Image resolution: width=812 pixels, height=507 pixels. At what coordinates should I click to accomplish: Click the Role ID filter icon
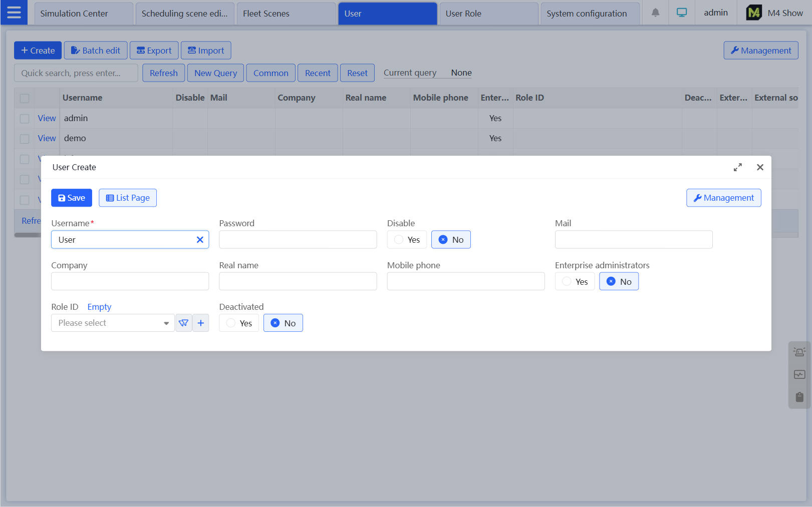click(x=184, y=323)
